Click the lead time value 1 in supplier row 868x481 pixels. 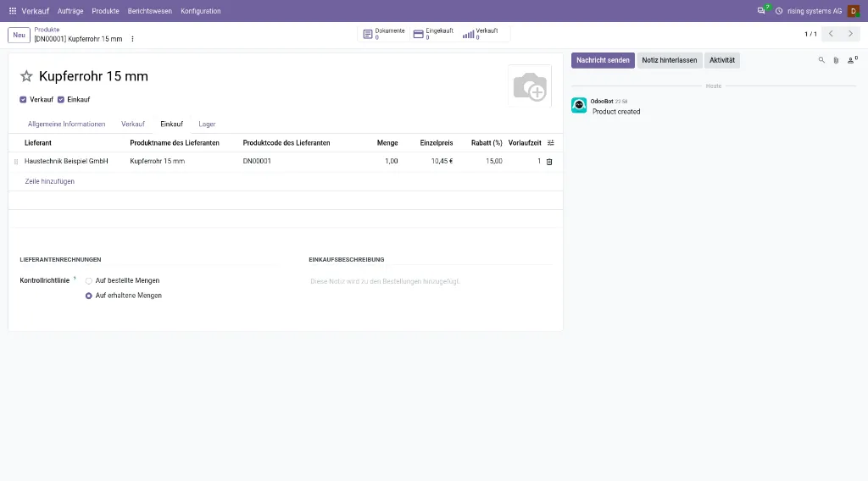[x=538, y=162]
